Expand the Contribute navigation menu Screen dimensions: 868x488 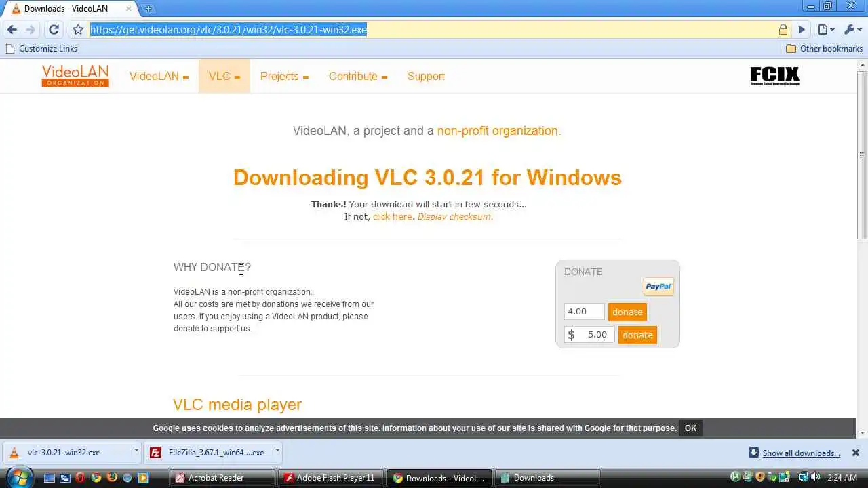[358, 76]
